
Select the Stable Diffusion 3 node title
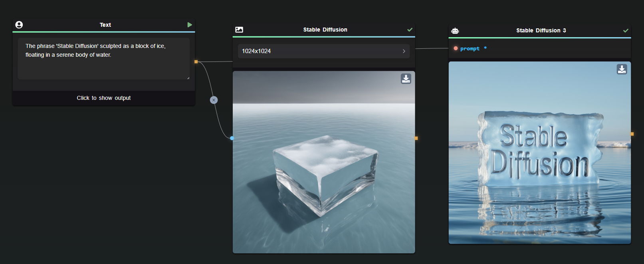541,30
